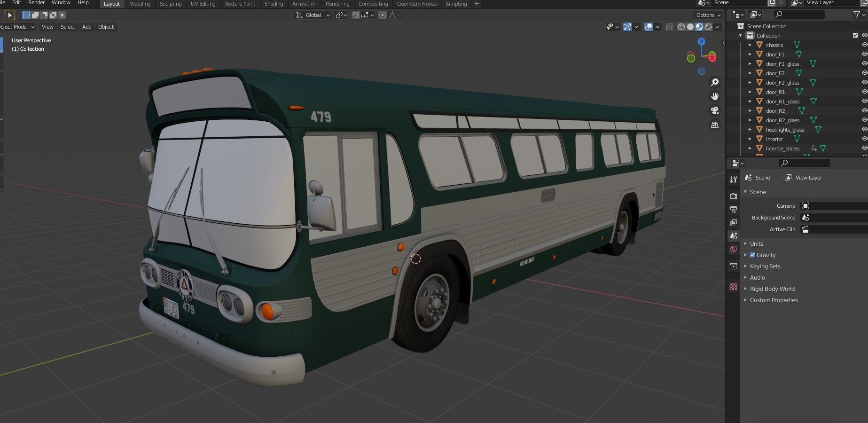Open the Tool properties tab (wrench icon)
The width and height of the screenshot is (868, 423).
coord(733,179)
